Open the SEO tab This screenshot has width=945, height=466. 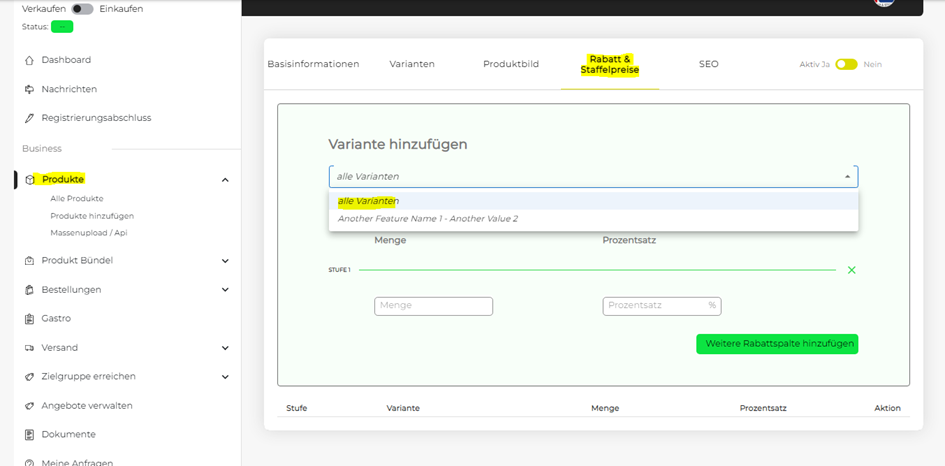tap(709, 64)
